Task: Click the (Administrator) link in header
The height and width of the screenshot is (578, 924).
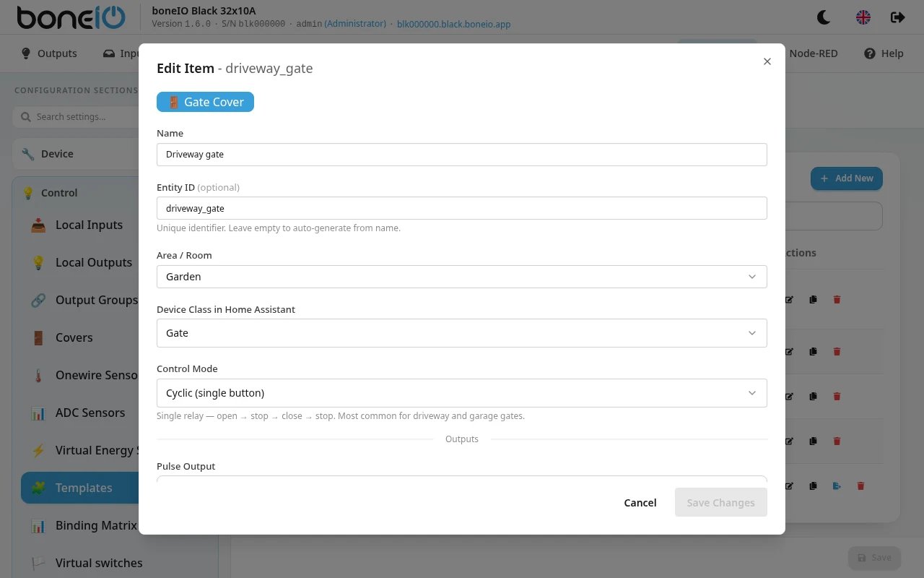Action: [354, 24]
